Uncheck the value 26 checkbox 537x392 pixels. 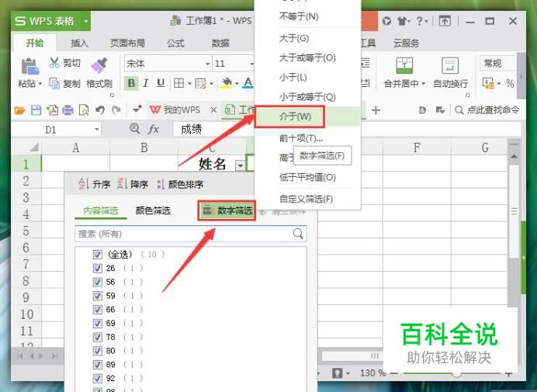[x=98, y=268]
